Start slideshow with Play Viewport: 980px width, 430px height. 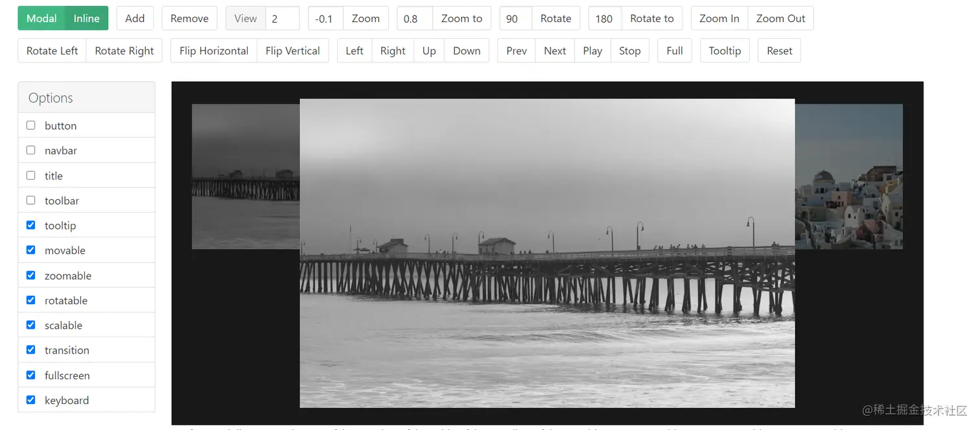pyautogui.click(x=592, y=51)
